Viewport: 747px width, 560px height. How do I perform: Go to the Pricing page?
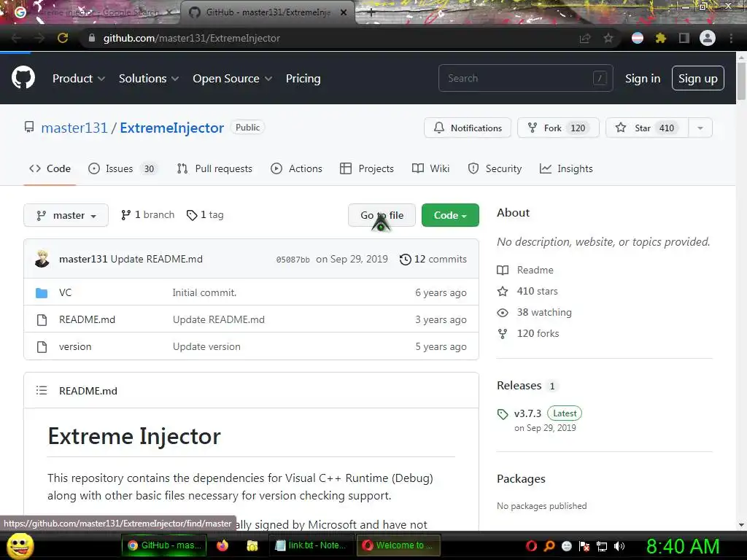[303, 79]
